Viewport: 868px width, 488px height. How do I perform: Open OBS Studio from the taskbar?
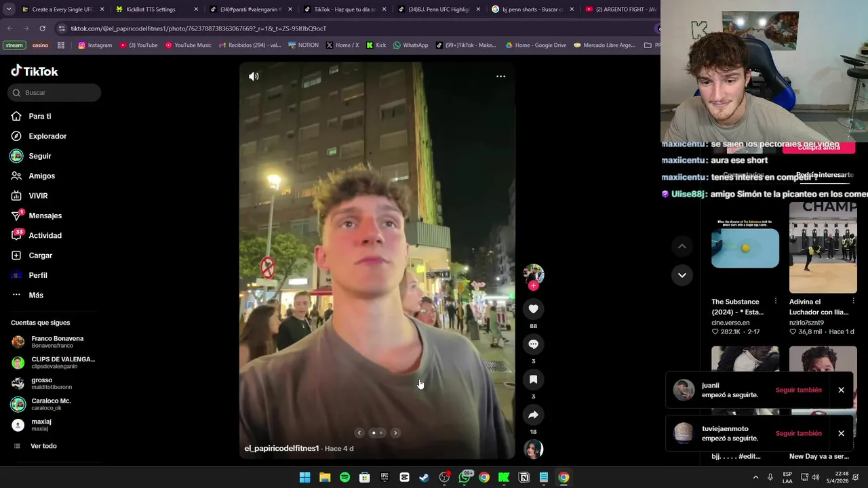click(x=444, y=477)
